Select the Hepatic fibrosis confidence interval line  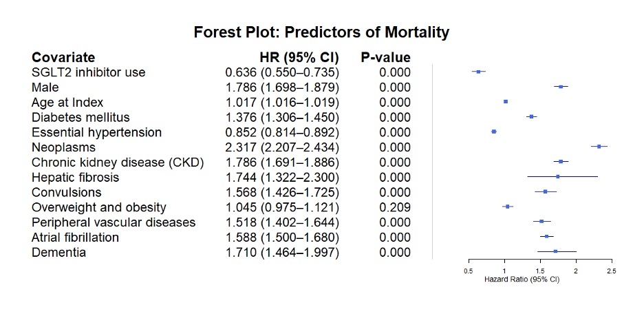point(562,176)
